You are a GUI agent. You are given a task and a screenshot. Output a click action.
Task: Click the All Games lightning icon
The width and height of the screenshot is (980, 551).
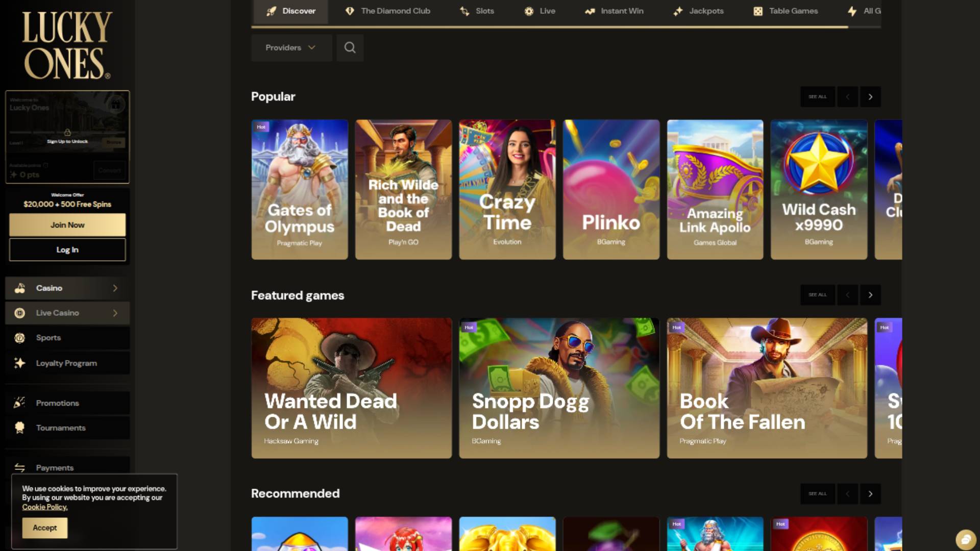coord(852,11)
